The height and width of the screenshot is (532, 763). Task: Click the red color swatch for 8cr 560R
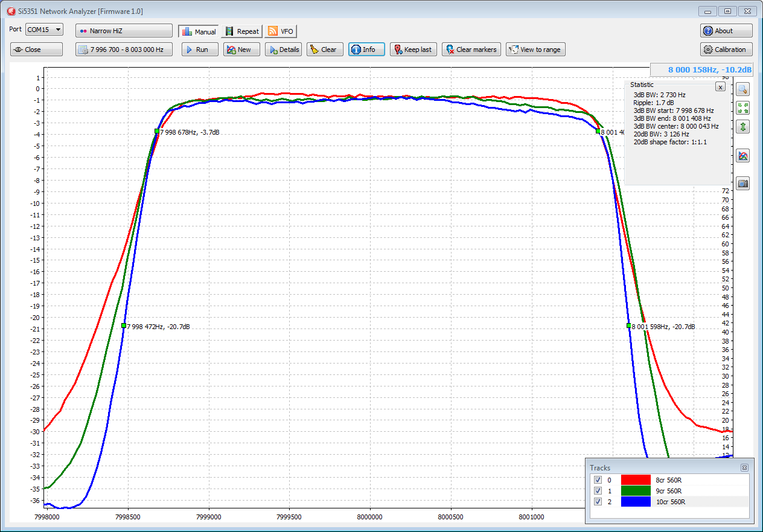coord(636,480)
